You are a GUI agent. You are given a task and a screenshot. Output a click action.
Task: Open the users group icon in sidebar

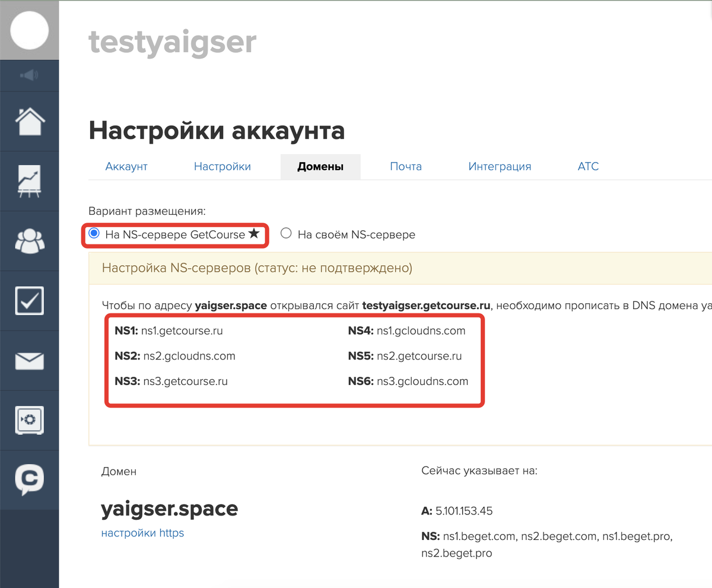click(29, 241)
